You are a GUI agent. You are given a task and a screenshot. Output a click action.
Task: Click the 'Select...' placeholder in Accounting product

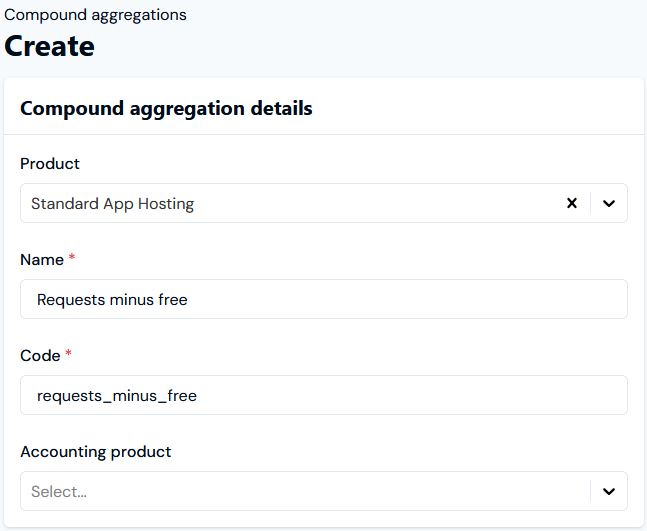tap(59, 491)
